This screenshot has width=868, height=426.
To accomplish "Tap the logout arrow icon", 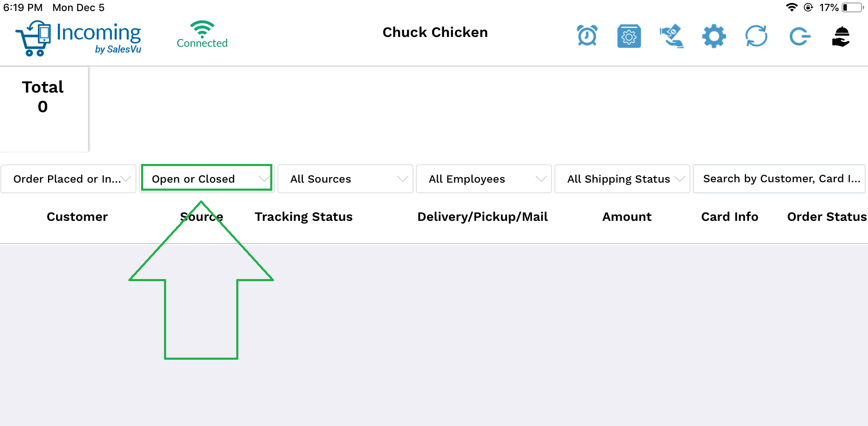I will [x=800, y=36].
